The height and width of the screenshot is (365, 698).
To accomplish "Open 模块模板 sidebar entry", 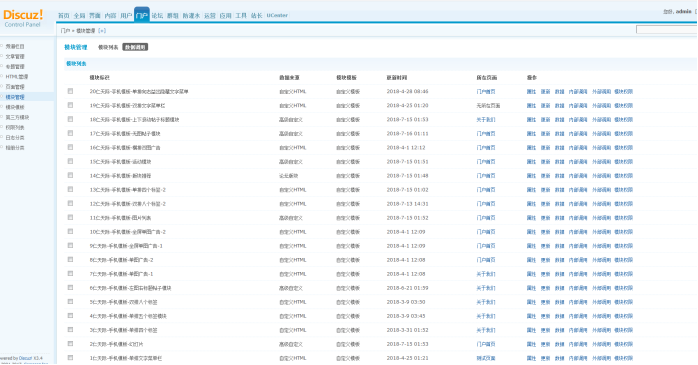I will [15, 107].
